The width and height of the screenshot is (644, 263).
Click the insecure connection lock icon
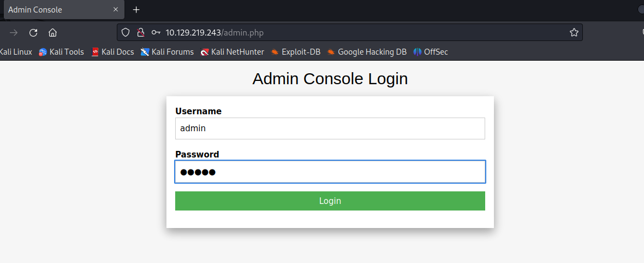click(140, 33)
